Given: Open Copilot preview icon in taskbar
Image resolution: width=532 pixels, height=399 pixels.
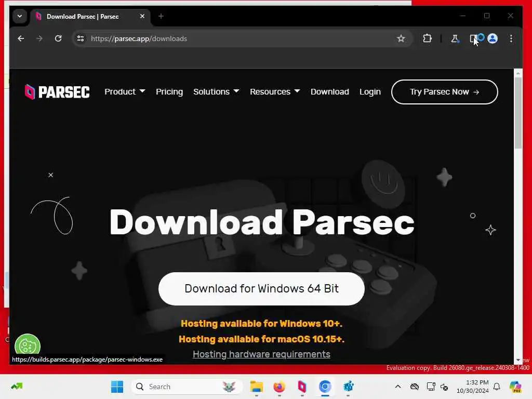Looking at the screenshot, I should [x=515, y=387].
